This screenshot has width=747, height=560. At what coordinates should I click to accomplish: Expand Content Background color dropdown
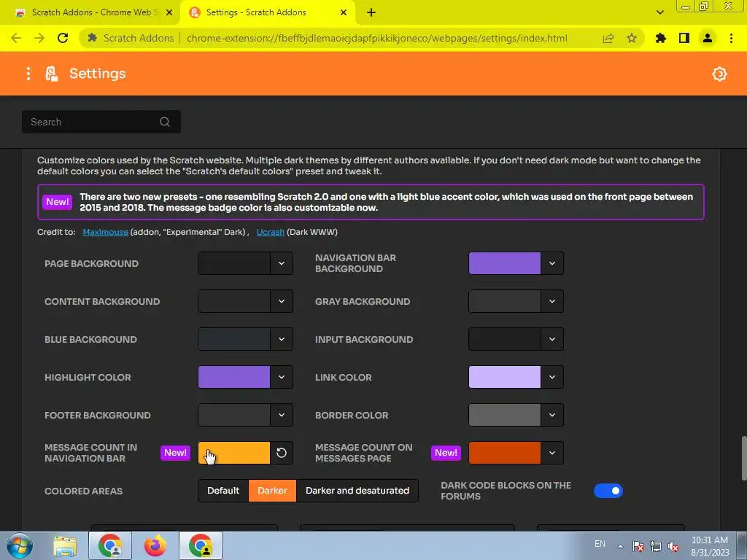[x=282, y=301]
